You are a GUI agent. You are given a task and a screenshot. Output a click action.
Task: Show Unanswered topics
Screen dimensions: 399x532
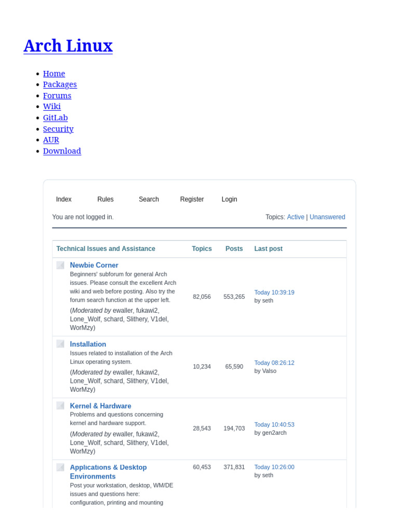pyautogui.click(x=327, y=217)
